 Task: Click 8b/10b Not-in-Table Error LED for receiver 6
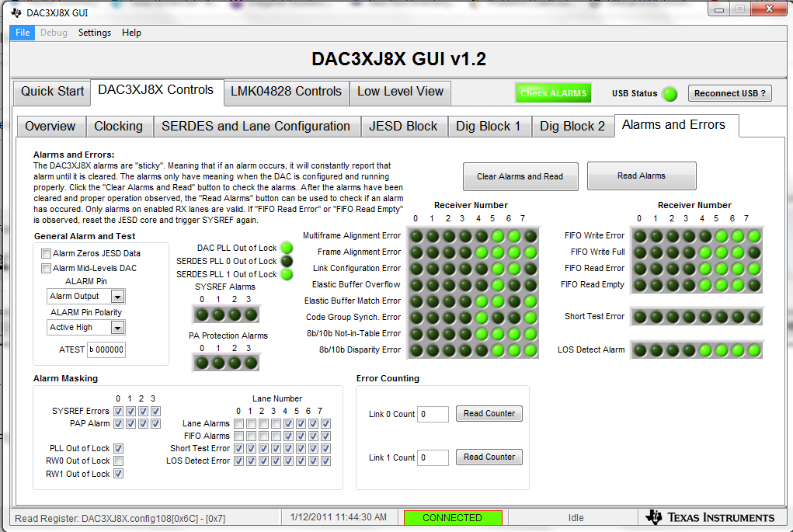[514, 334]
